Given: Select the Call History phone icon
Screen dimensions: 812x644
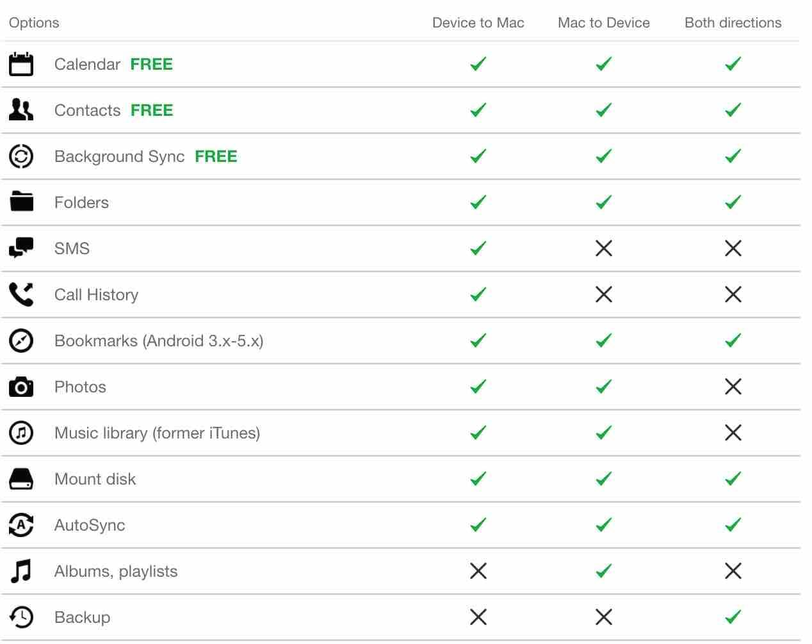Looking at the screenshot, I should point(21,294).
